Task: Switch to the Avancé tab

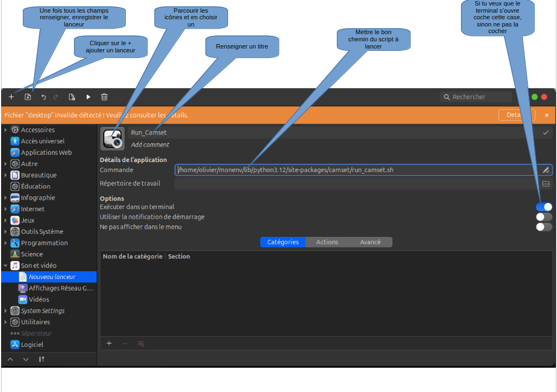Action: coord(370,242)
